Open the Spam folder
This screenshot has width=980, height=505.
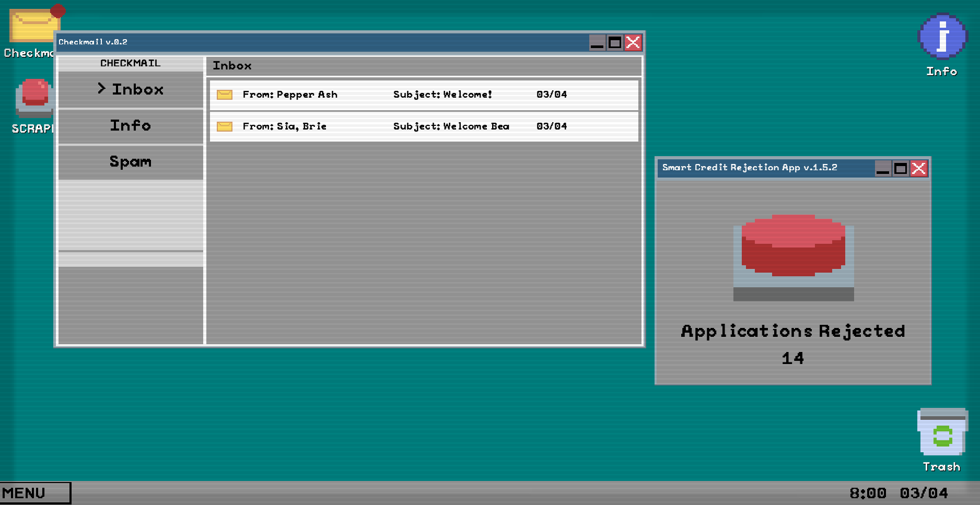click(131, 162)
